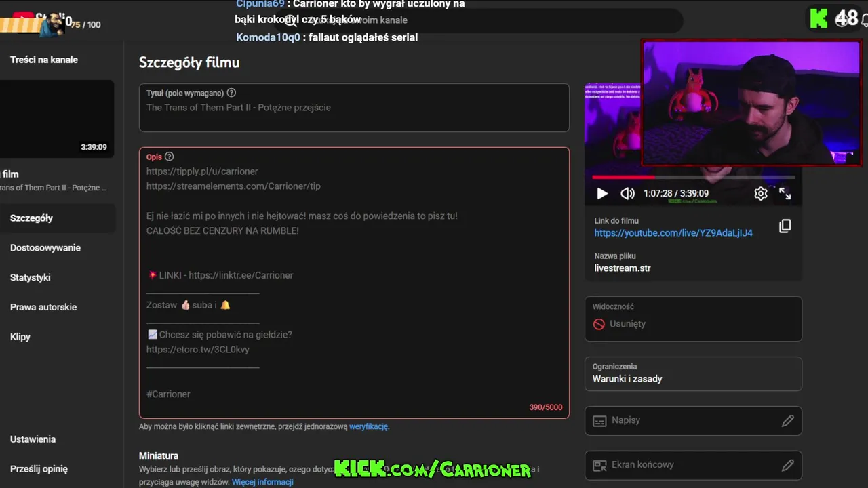The image size is (868, 488).
Task: Mute the video preview volume
Action: (x=628, y=194)
